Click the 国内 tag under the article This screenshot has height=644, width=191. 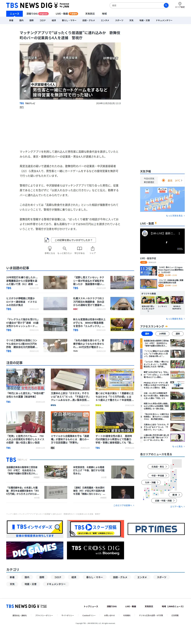tap(22, 107)
